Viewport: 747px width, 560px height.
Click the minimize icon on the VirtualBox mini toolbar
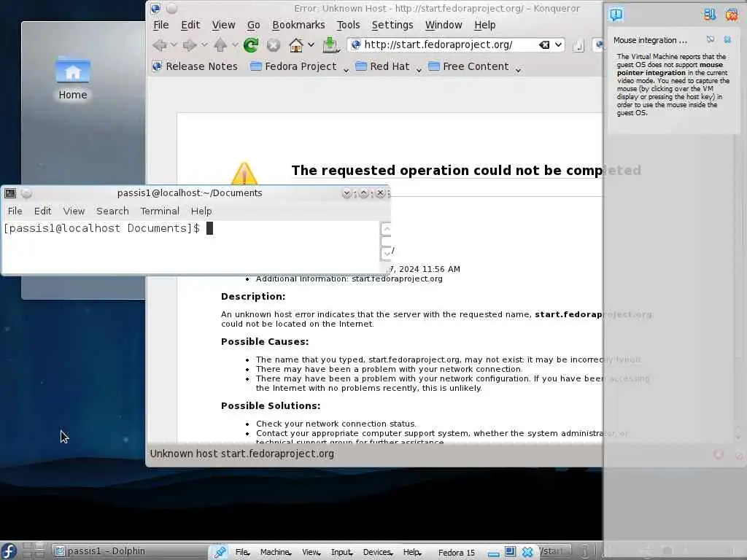click(x=494, y=553)
